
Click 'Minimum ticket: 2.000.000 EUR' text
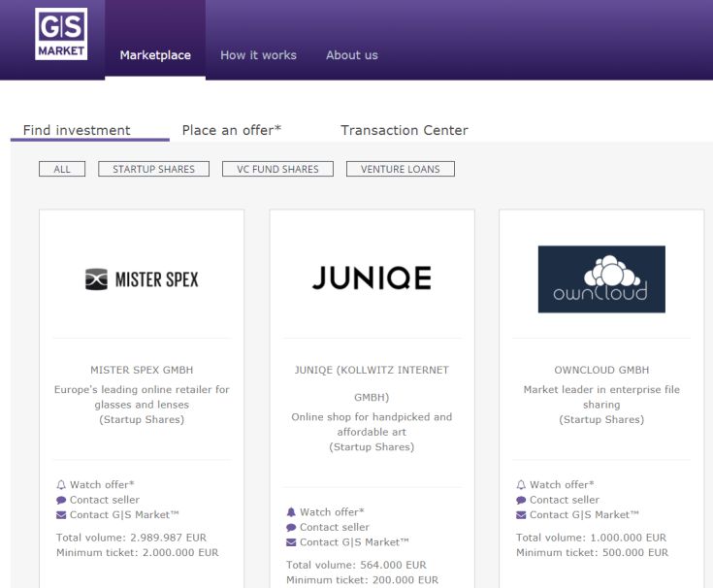138,552
